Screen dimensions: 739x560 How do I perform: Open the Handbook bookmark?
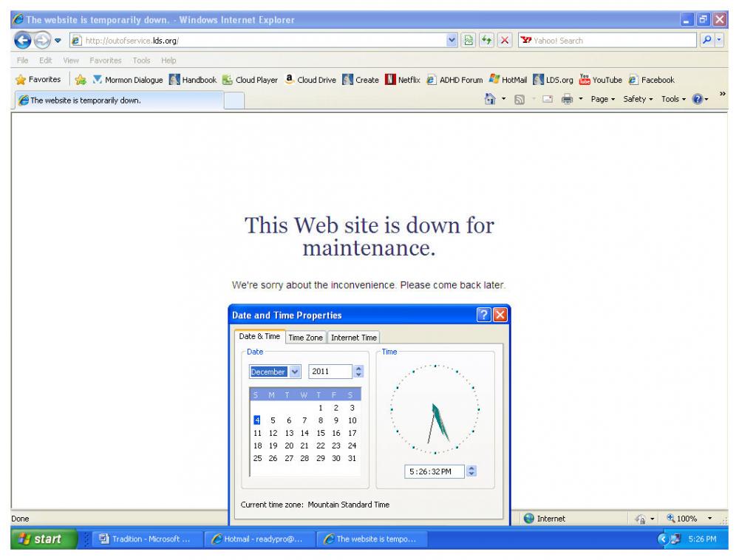193,80
